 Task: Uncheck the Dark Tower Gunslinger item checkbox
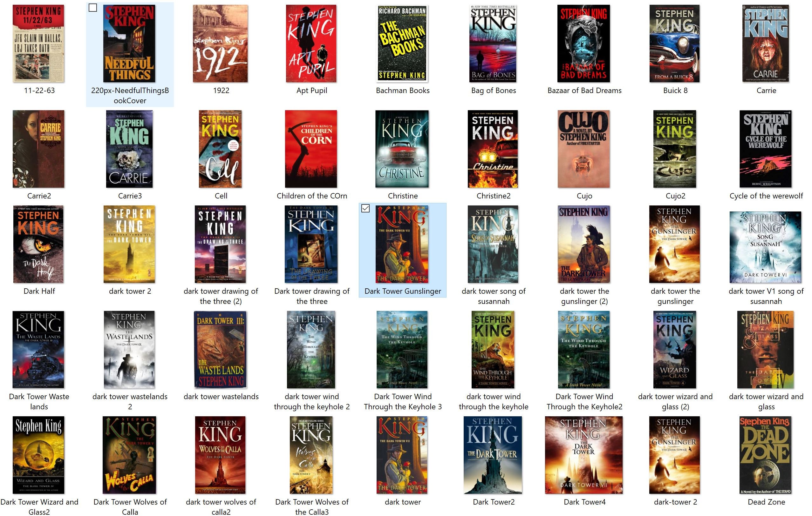365,209
